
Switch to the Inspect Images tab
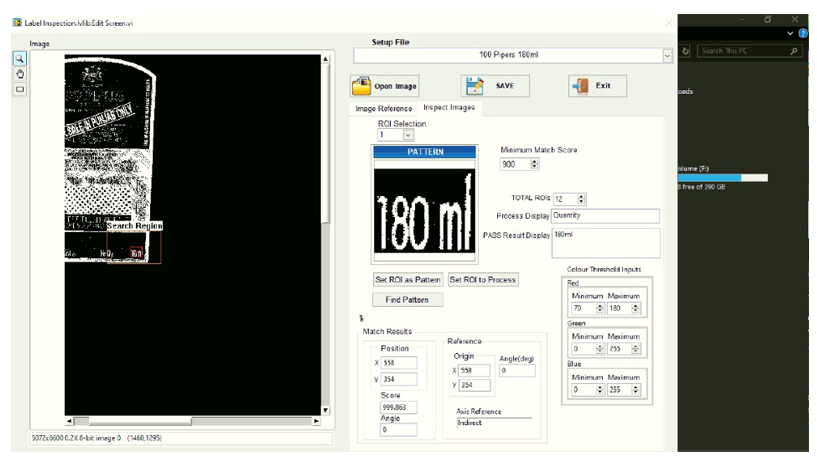coord(448,107)
